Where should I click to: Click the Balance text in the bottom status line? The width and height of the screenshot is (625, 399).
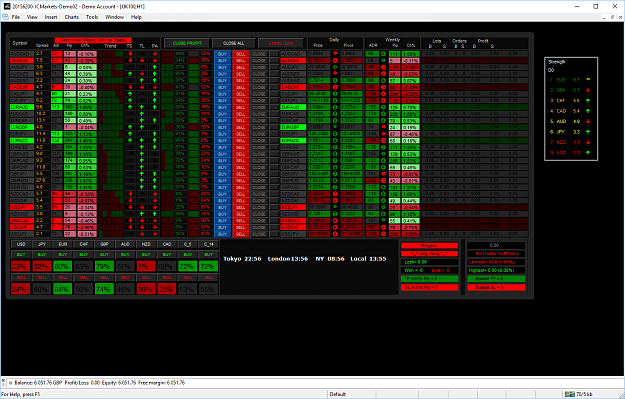coord(37,383)
